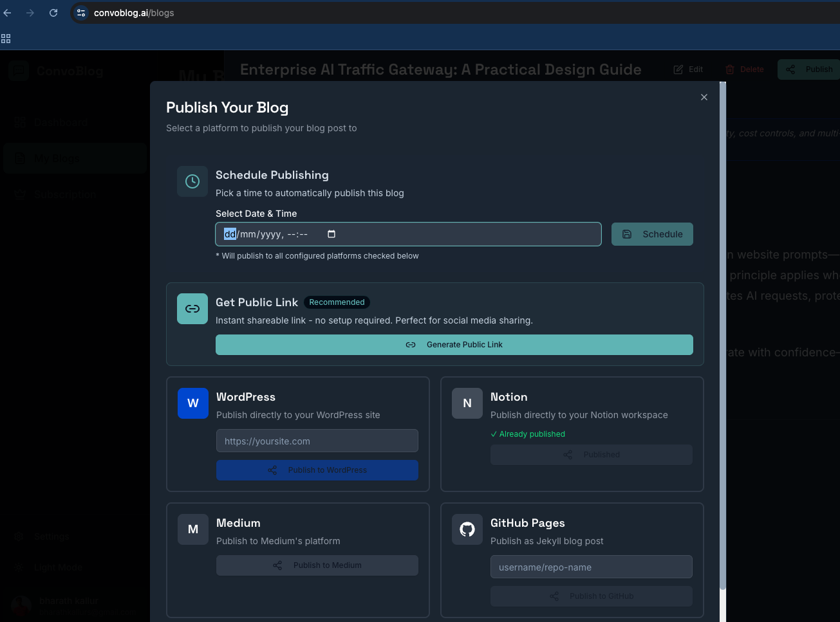This screenshot has width=840, height=622.
Task: Click the dialog's vertical scrollbar
Action: coord(723,334)
